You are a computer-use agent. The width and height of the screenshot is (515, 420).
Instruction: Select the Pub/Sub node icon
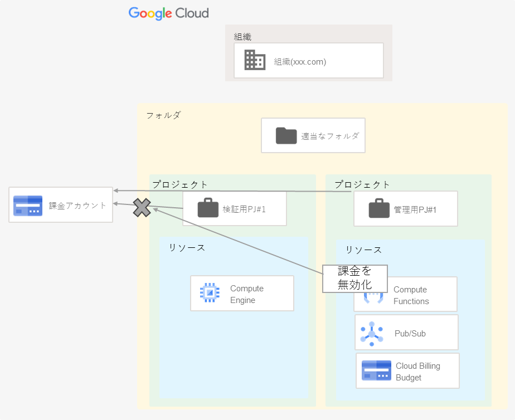point(371,332)
